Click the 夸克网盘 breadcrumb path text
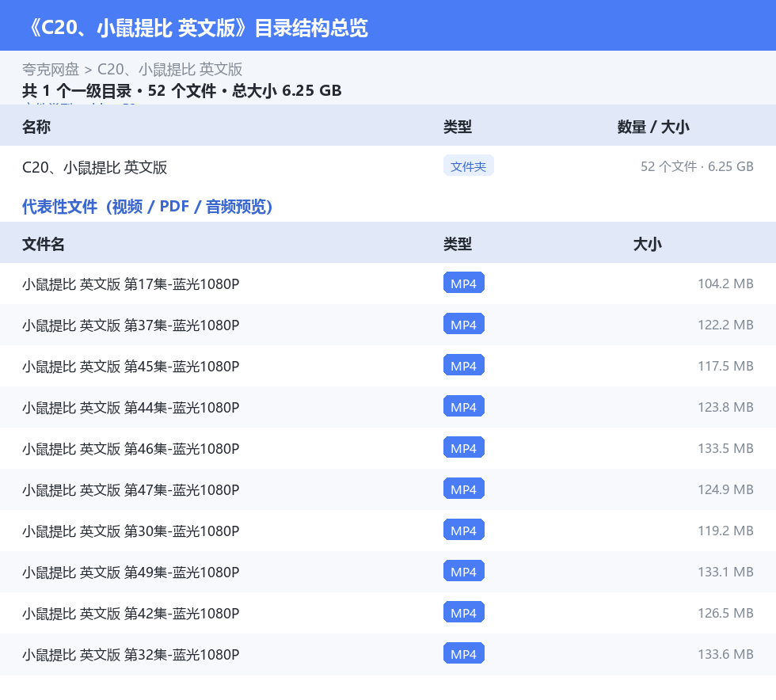 coord(132,70)
